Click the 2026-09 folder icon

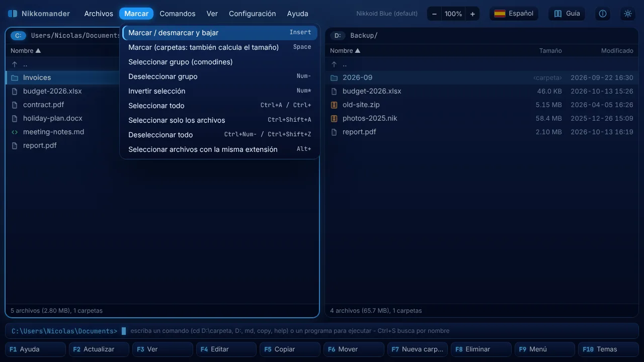pyautogui.click(x=334, y=78)
